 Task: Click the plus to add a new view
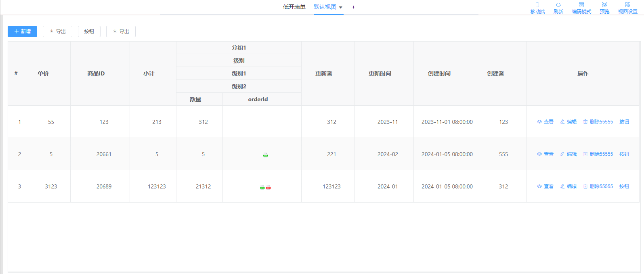353,7
